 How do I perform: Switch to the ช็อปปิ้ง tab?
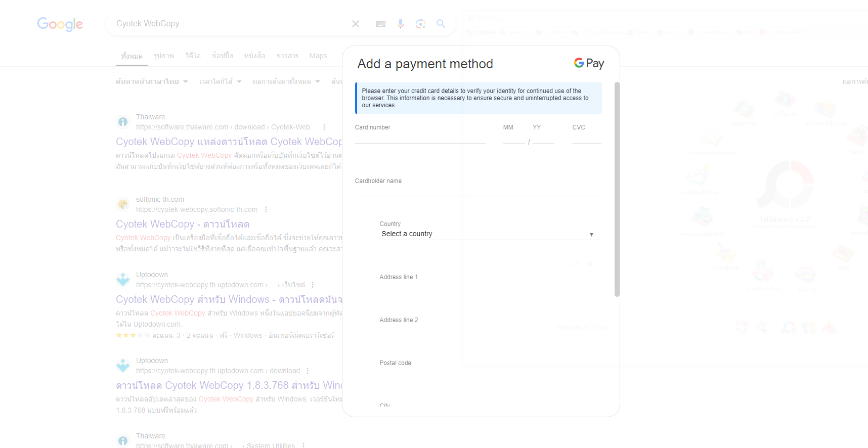point(223,56)
